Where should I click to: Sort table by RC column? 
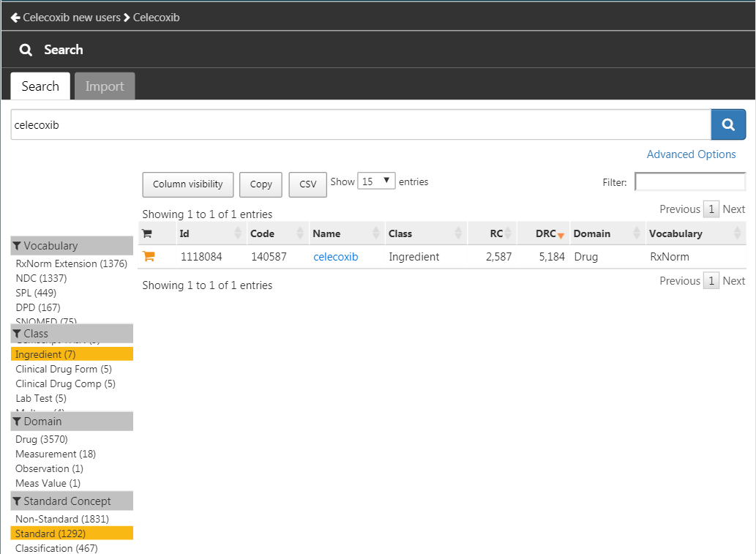[x=493, y=233]
